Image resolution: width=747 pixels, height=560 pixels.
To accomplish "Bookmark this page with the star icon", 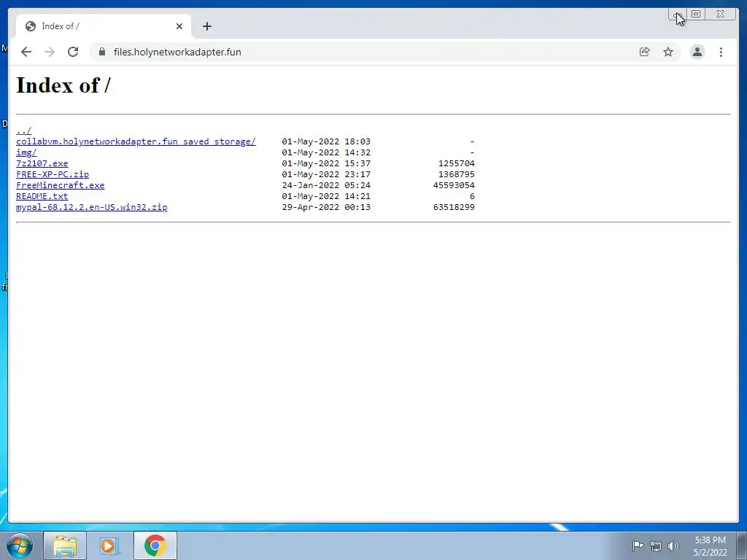I will (x=668, y=52).
